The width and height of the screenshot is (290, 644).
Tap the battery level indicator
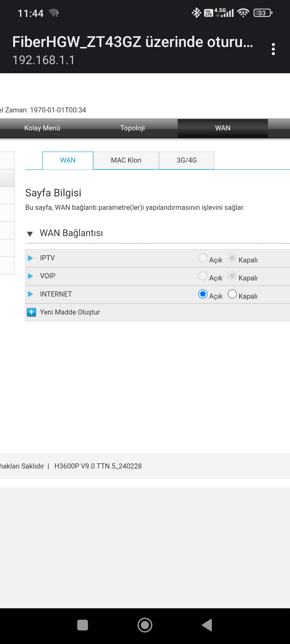[x=263, y=13]
